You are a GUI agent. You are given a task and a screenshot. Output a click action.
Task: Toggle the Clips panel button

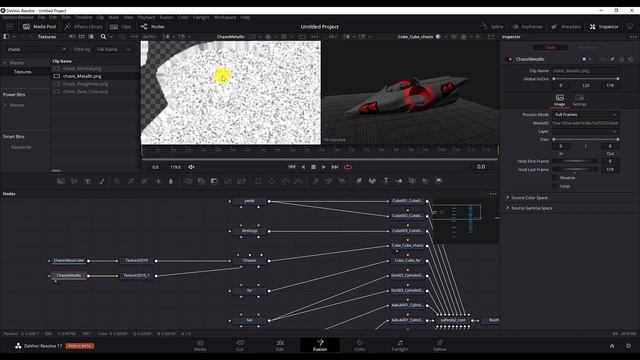120,27
